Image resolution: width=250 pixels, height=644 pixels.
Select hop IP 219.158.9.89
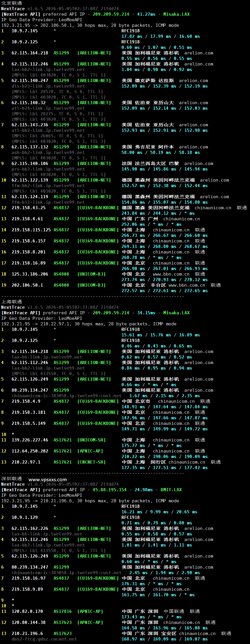27,589
